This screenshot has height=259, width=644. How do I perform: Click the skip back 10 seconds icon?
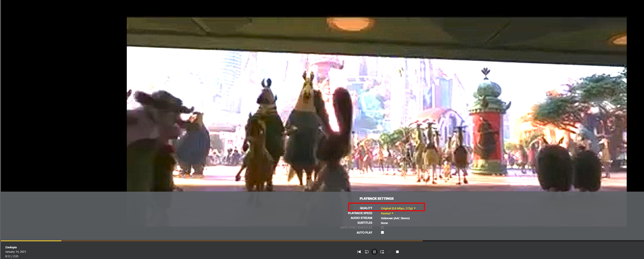click(367, 252)
